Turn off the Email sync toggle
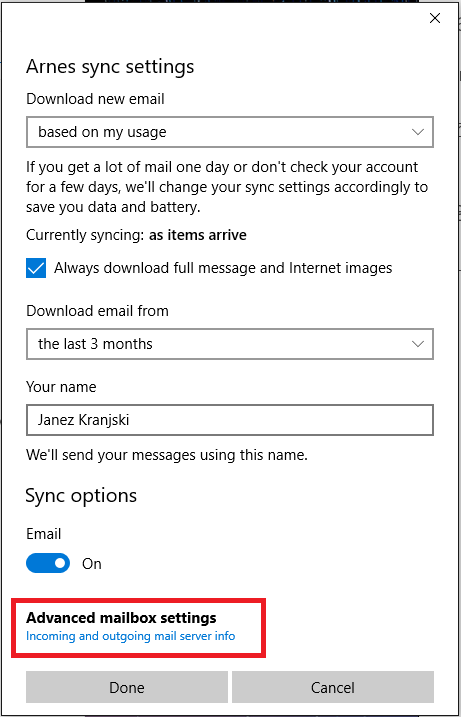 [x=48, y=563]
